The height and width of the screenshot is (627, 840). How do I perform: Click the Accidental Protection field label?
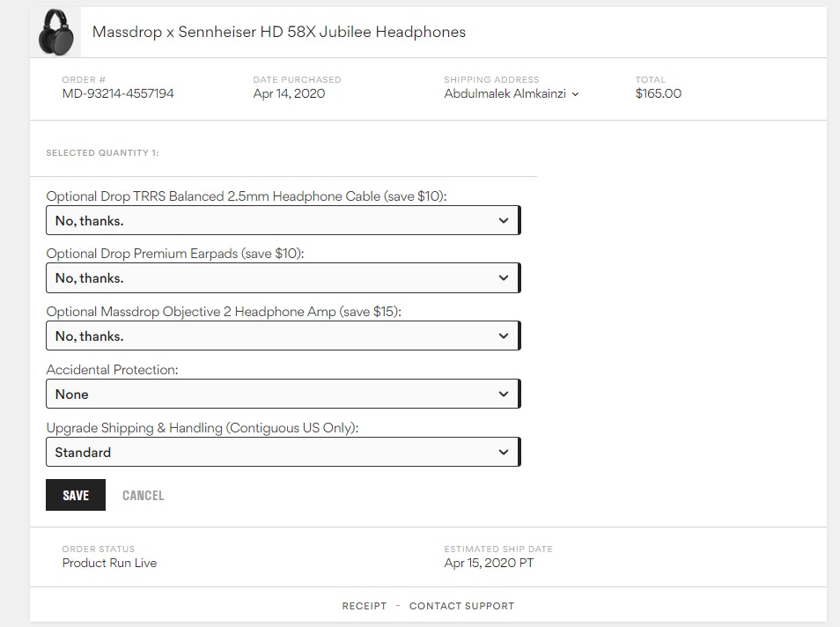click(x=112, y=370)
